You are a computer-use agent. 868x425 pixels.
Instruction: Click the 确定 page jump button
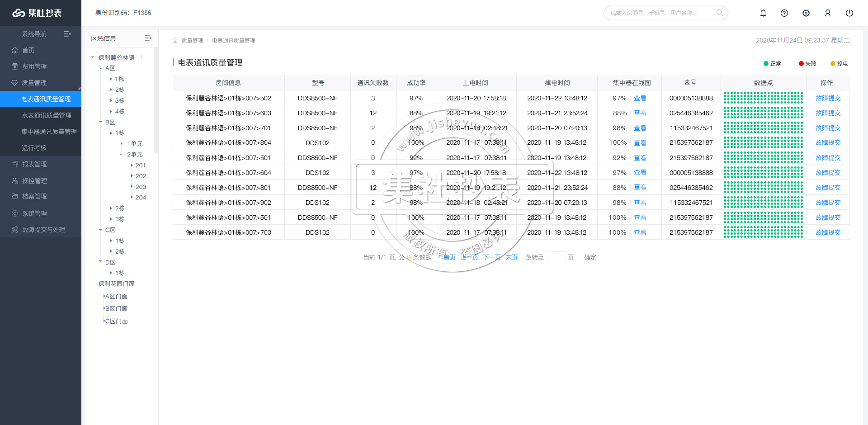pyautogui.click(x=590, y=257)
